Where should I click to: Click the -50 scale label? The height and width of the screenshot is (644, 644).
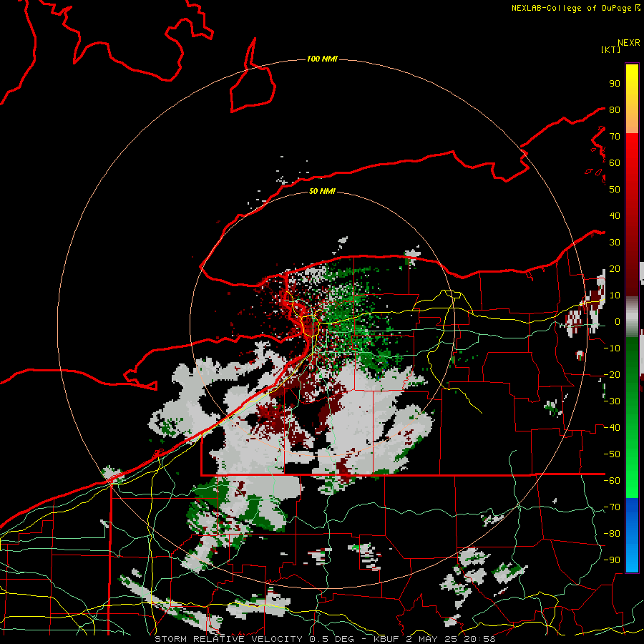[x=612, y=454]
